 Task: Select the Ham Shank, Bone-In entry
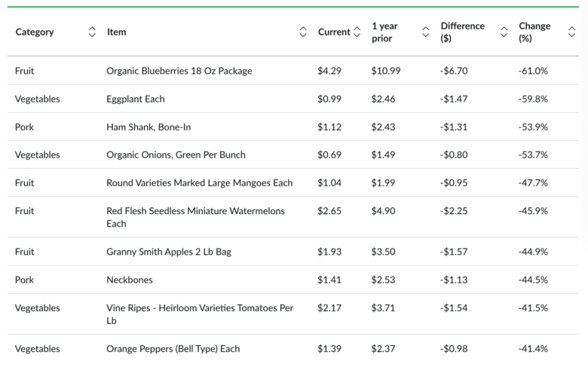(x=149, y=127)
